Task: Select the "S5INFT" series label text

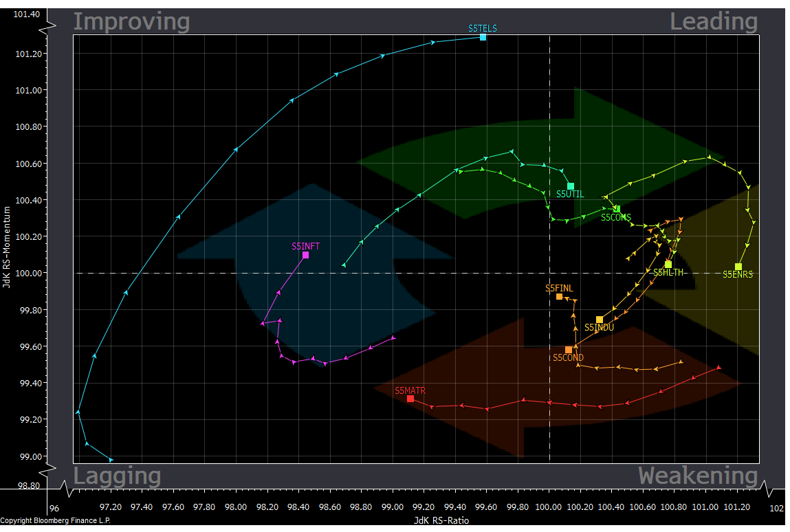Action: pyautogui.click(x=305, y=246)
